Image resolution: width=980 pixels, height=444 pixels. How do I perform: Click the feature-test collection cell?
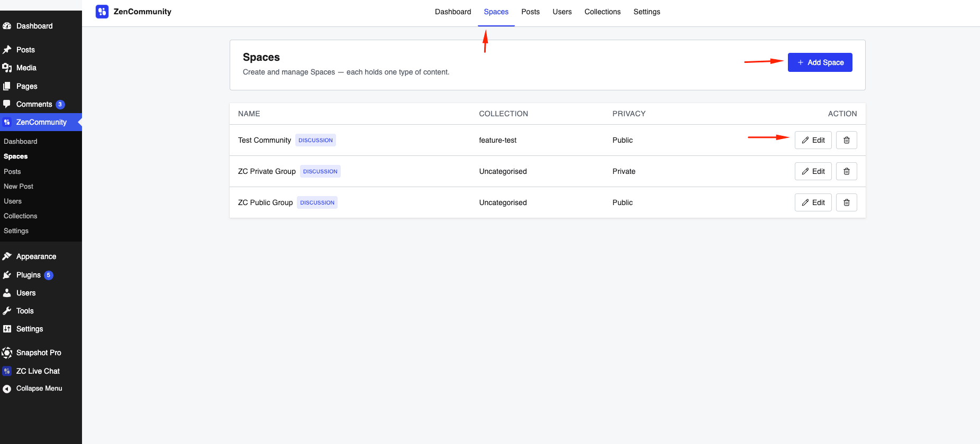pos(497,140)
